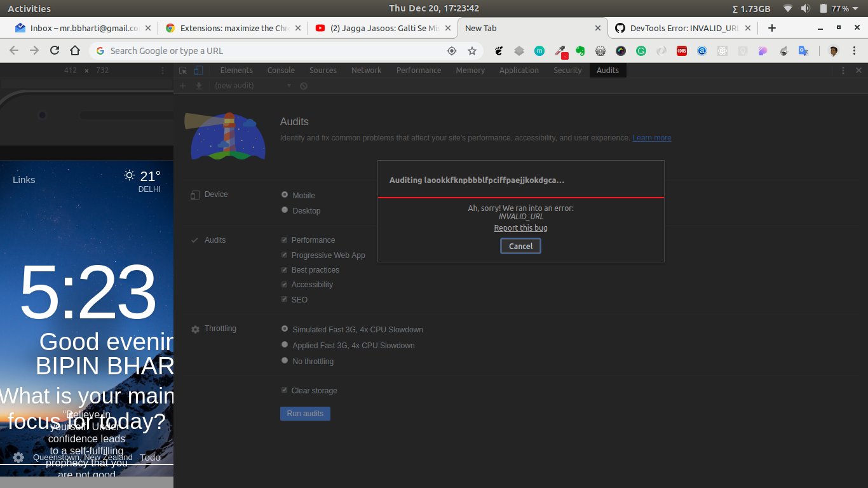Toggle the device toolbar in DevTools
The height and width of the screenshot is (488, 868).
point(198,71)
